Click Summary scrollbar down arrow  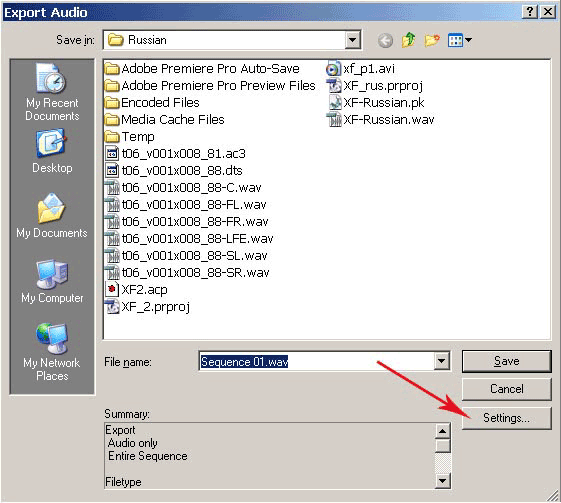click(x=443, y=481)
